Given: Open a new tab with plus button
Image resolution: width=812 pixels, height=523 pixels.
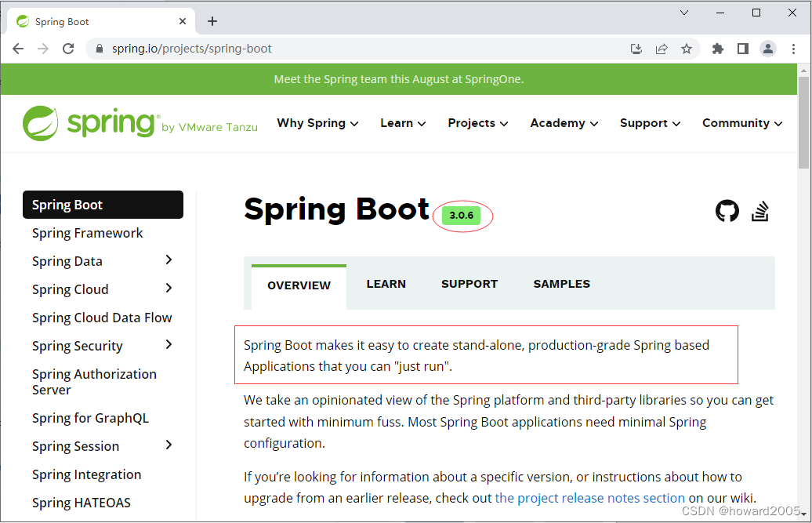Looking at the screenshot, I should click(212, 21).
